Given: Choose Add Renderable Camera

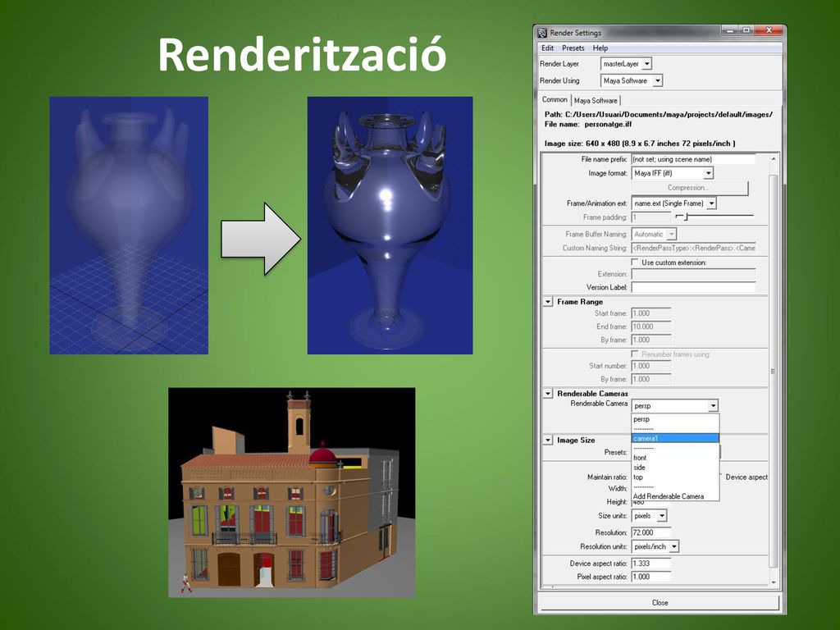Looking at the screenshot, I should coord(675,496).
